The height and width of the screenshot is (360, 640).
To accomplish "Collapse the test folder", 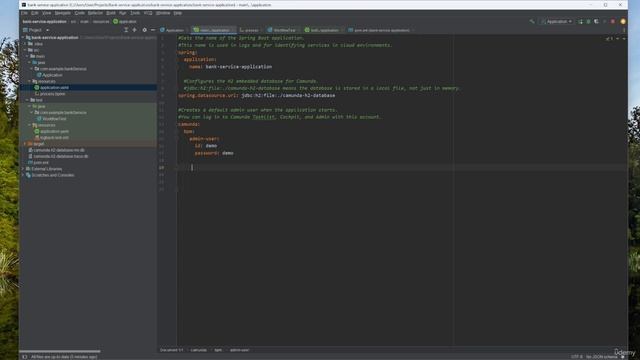I will click(x=27, y=100).
